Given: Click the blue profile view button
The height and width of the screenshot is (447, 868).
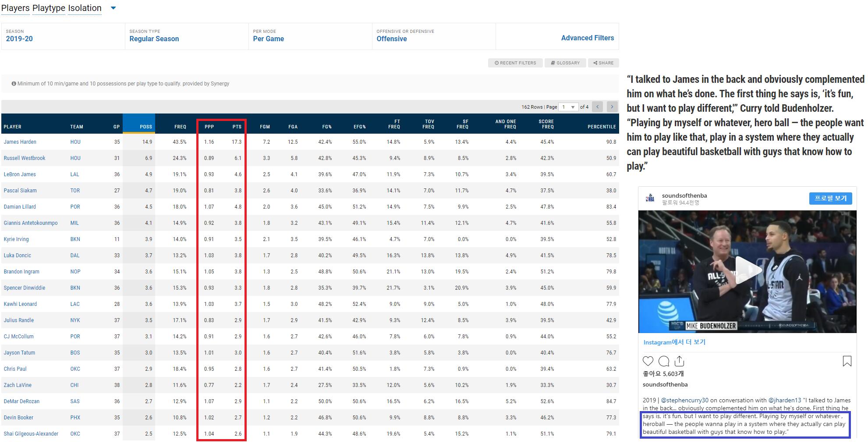Looking at the screenshot, I should tap(831, 199).
